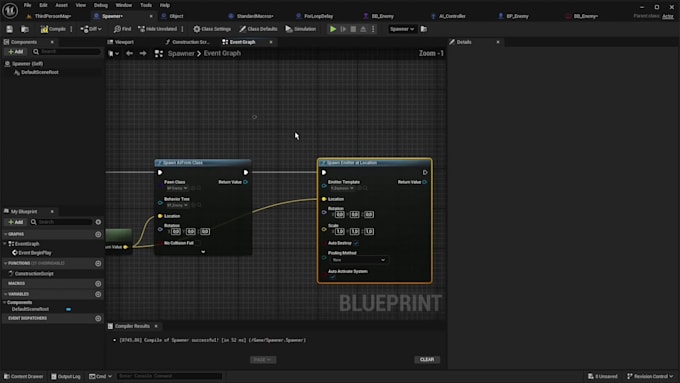Screen dimensions: 680x383
Task: Switch to the ThirdPersonMap tab
Action: (52, 16)
